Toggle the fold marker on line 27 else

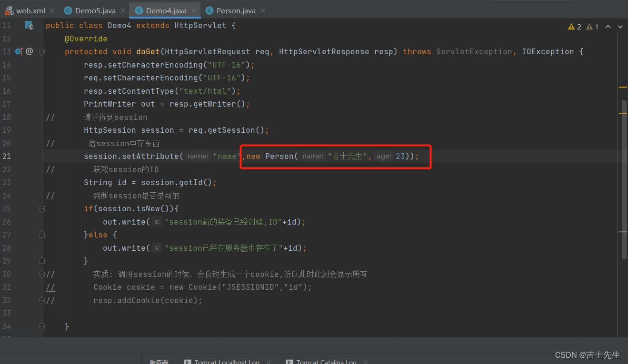[x=42, y=235]
